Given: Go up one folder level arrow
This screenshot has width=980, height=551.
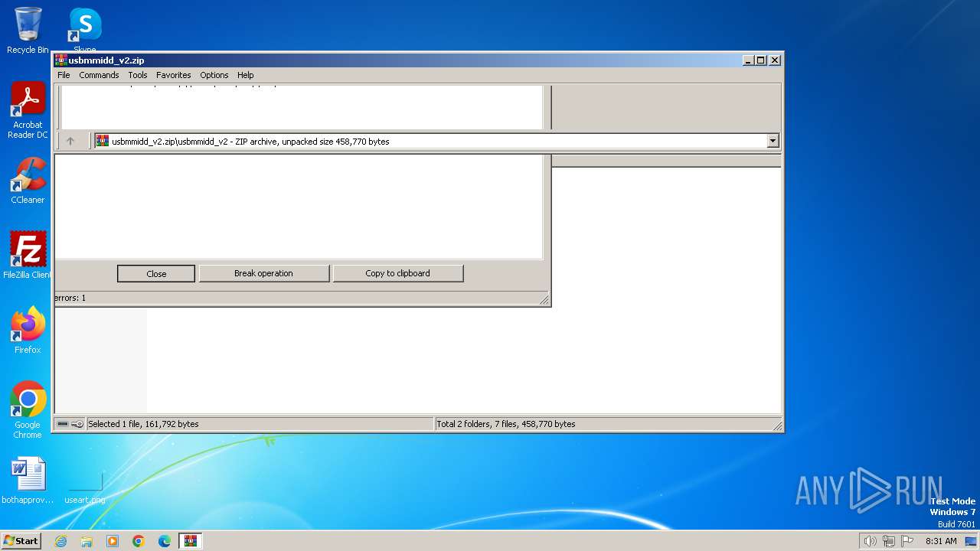Looking at the screenshot, I should point(70,141).
